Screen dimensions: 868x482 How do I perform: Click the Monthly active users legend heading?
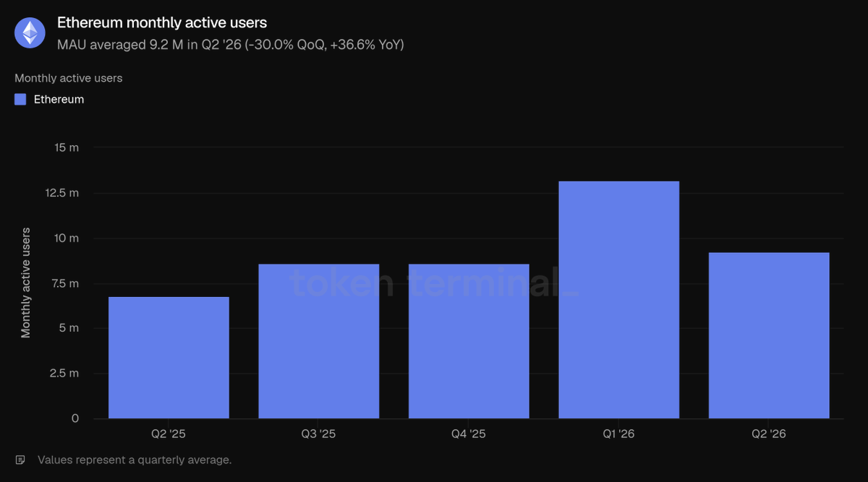coord(69,78)
